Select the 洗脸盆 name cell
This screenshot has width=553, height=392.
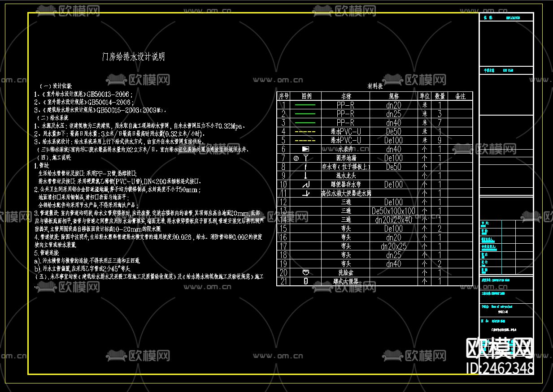click(346, 272)
